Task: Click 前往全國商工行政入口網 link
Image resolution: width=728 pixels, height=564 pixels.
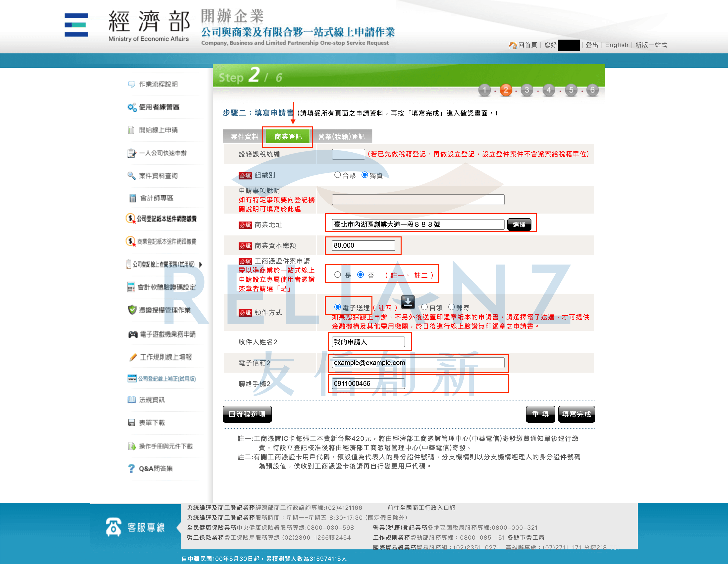Action: click(421, 508)
